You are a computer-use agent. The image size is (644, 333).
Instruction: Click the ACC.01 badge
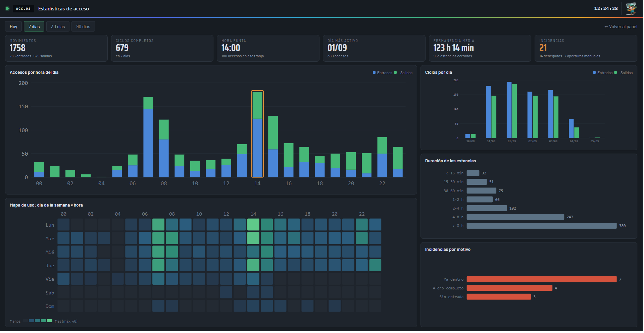point(23,9)
